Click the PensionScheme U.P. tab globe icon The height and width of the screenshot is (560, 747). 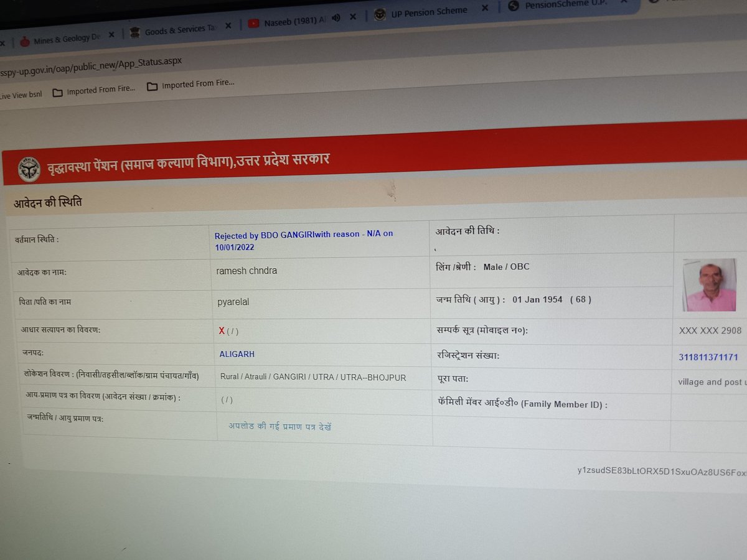(514, 6)
